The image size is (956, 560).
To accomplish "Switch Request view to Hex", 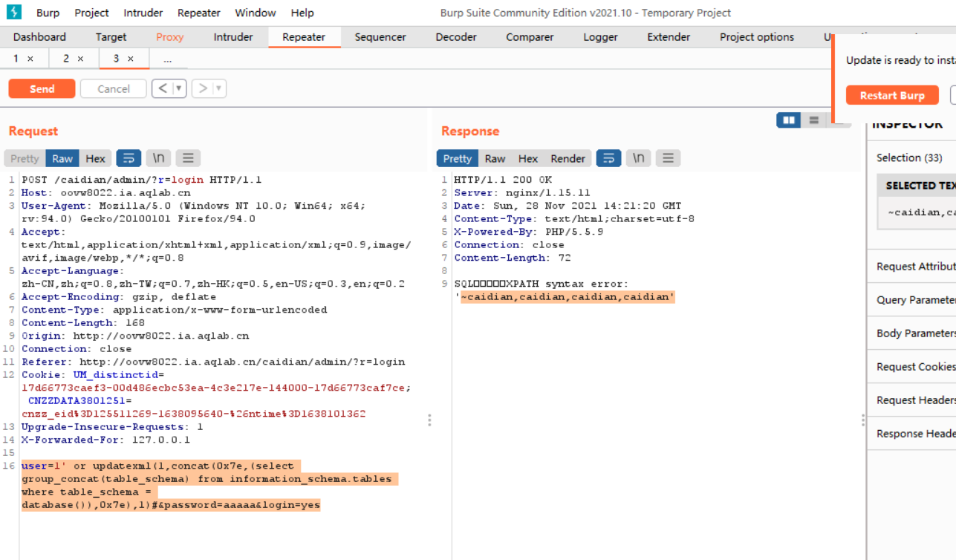I will 96,158.
